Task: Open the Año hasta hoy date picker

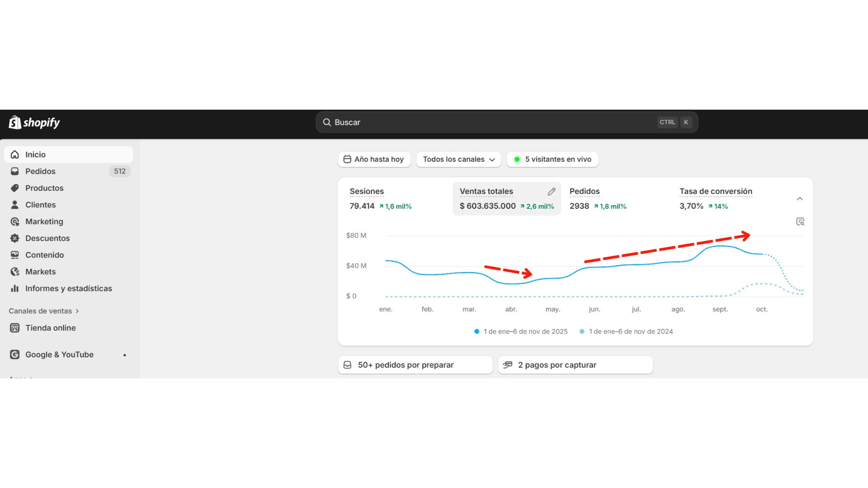Action: pos(374,159)
